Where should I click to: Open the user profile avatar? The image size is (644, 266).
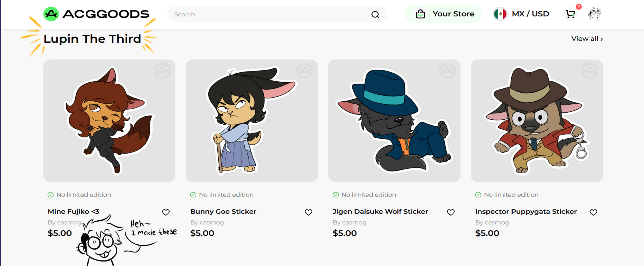point(594,14)
